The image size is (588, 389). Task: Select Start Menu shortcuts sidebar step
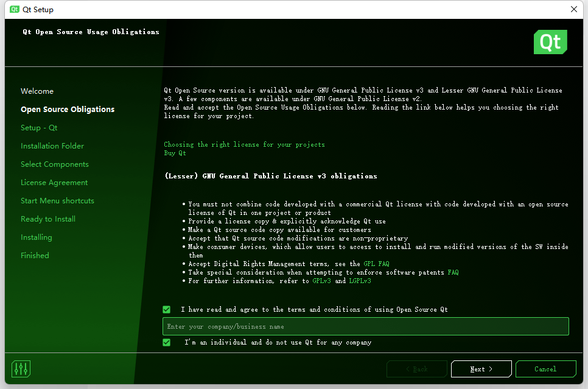(x=57, y=201)
